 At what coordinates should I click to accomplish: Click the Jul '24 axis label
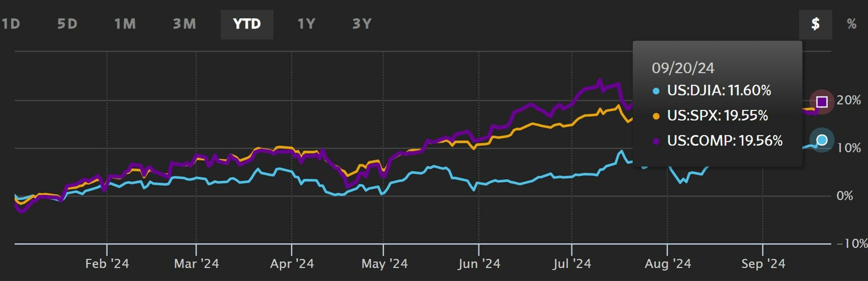[x=572, y=264]
